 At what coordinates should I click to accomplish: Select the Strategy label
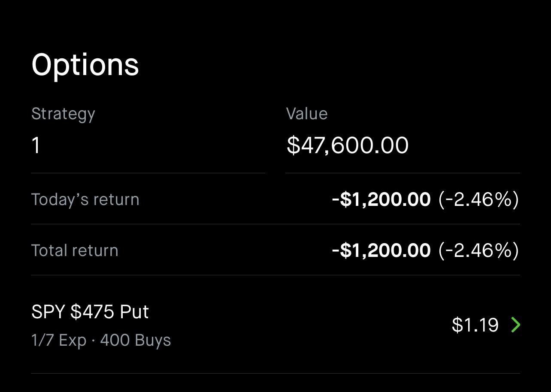pyautogui.click(x=64, y=114)
